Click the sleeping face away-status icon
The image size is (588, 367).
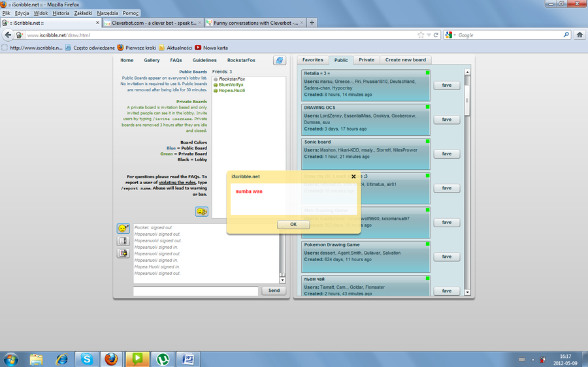(x=123, y=229)
